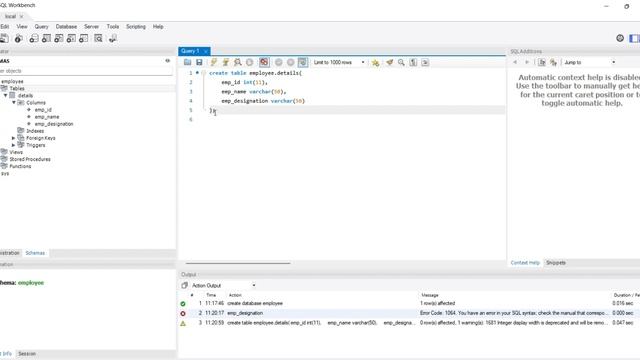The width and height of the screenshot is (640, 360).
Task: Open a script file in the query editor
Action: 187,62
